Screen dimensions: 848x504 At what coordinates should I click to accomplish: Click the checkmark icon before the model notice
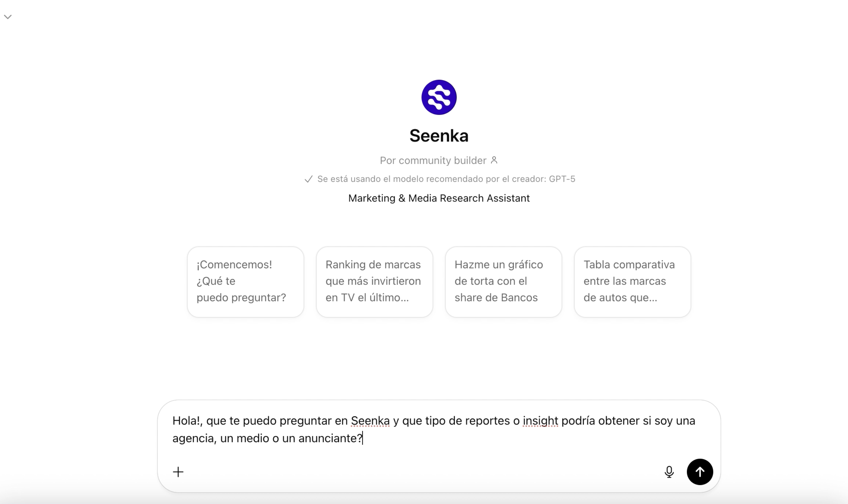click(x=308, y=179)
